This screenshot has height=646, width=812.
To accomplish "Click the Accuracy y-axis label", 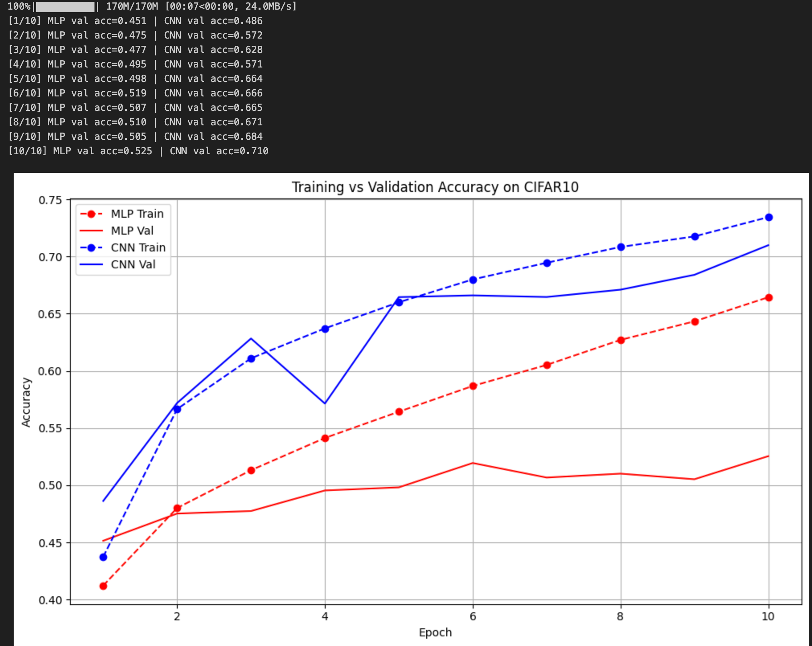I will coord(26,402).
